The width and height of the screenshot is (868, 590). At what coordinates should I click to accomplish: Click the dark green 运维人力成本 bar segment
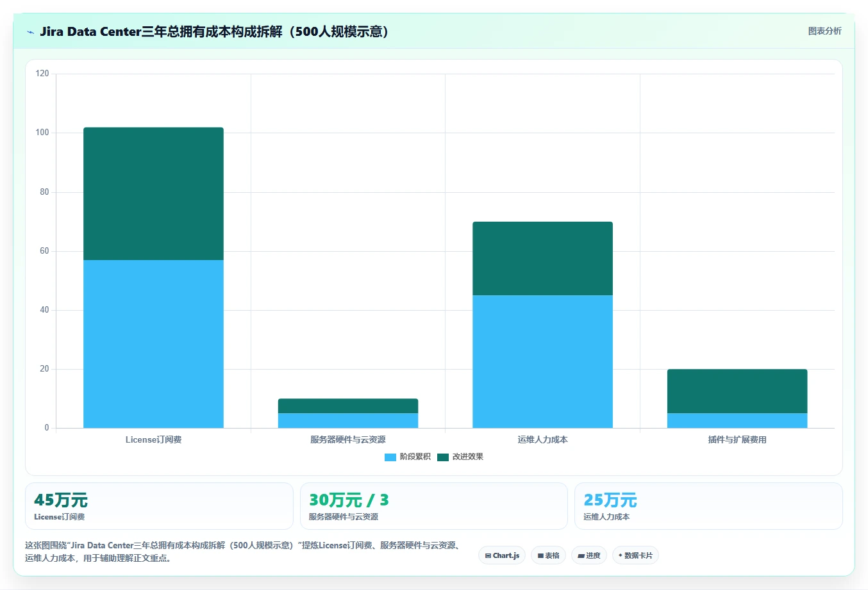543,259
